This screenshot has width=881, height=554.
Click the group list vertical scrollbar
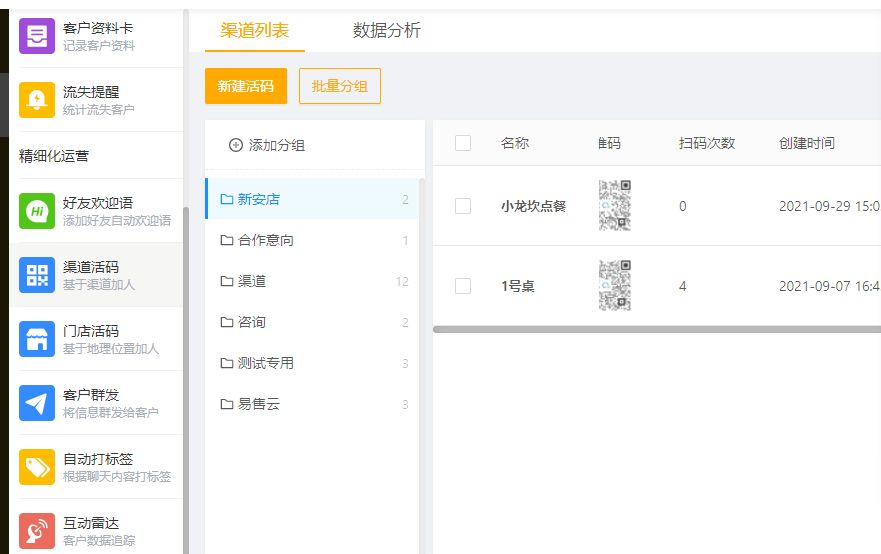(x=422, y=366)
